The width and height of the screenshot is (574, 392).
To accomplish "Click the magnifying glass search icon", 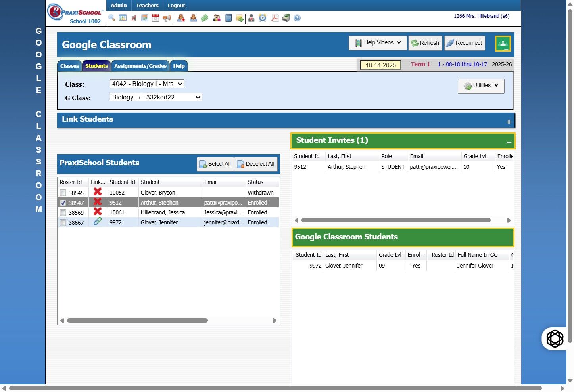I will pyautogui.click(x=112, y=18).
